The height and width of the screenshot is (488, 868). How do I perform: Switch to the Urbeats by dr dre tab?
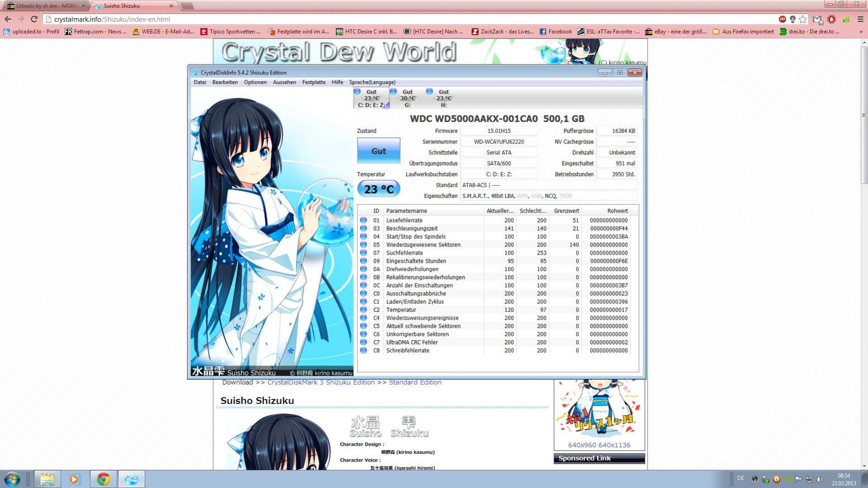(45, 6)
